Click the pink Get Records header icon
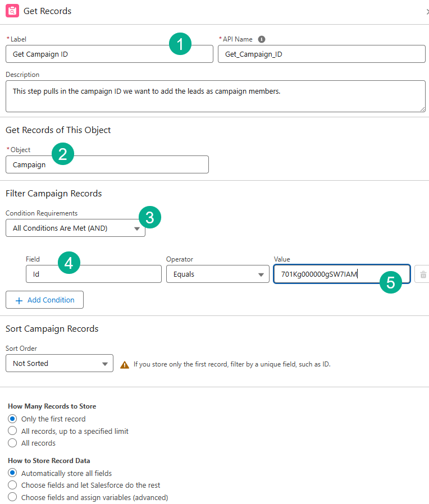 pos(12,11)
